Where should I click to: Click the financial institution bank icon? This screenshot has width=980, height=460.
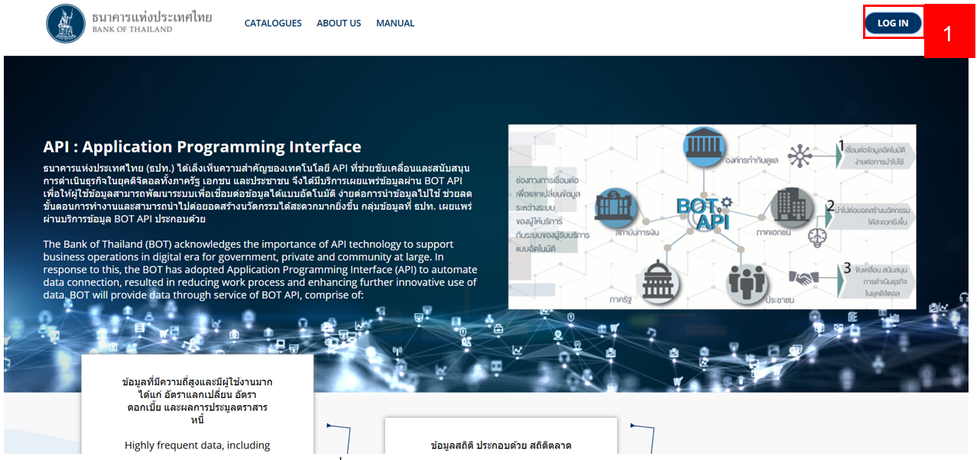(615, 207)
